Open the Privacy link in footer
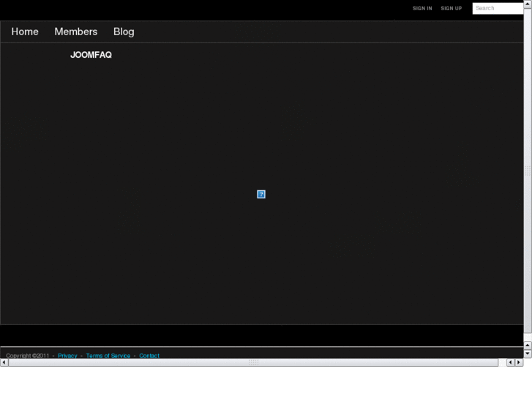This screenshot has width=532, height=399. point(67,356)
